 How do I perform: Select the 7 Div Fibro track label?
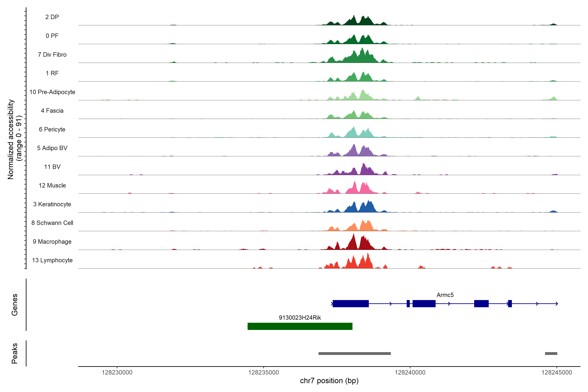point(52,55)
